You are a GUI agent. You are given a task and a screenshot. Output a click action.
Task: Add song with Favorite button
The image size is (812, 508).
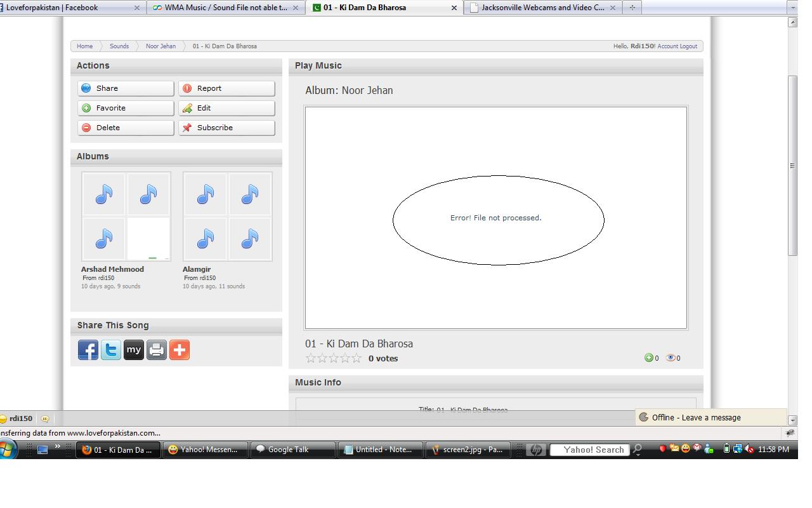point(126,108)
